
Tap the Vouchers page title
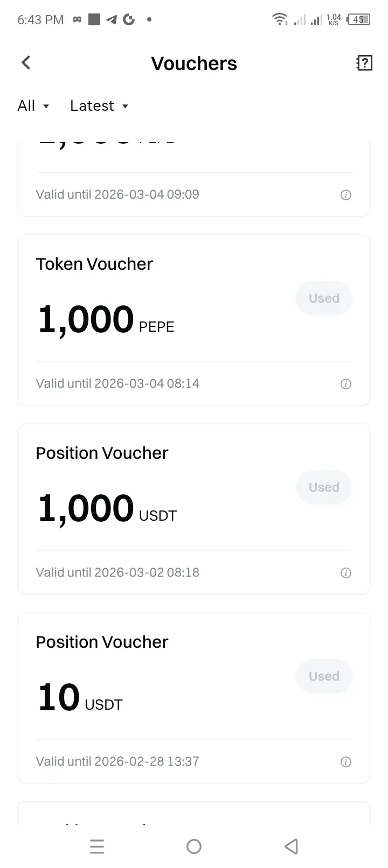pyautogui.click(x=194, y=64)
